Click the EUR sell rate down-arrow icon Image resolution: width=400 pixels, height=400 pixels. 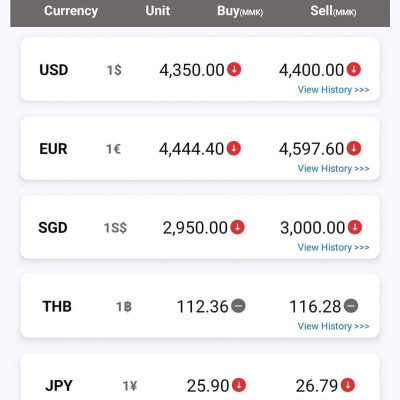pyautogui.click(x=354, y=148)
